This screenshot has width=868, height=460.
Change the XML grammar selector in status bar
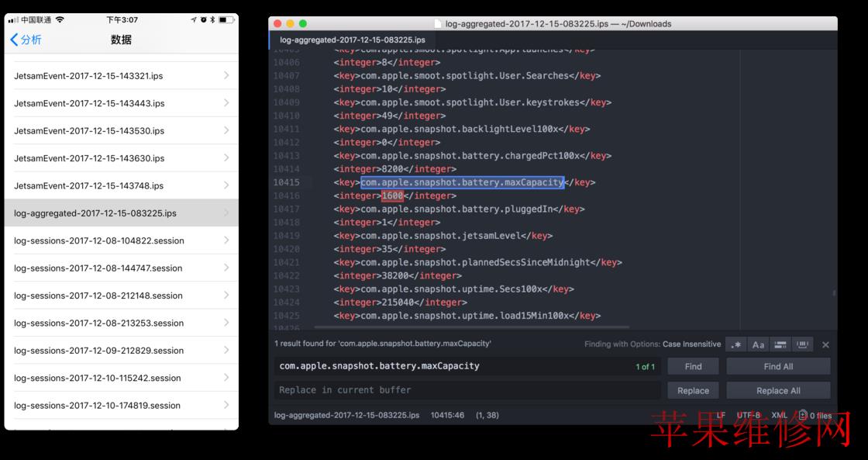point(780,415)
